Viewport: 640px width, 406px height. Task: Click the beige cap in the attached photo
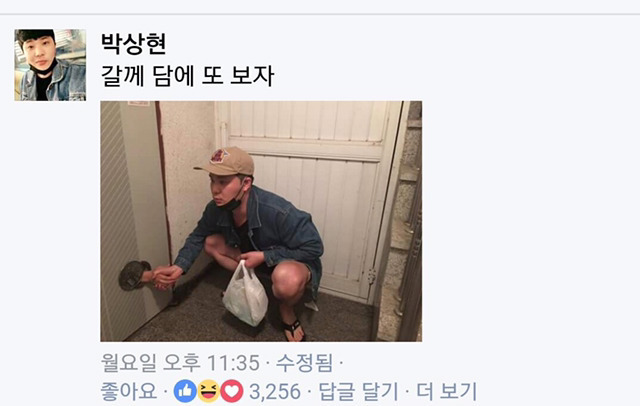tap(225, 161)
